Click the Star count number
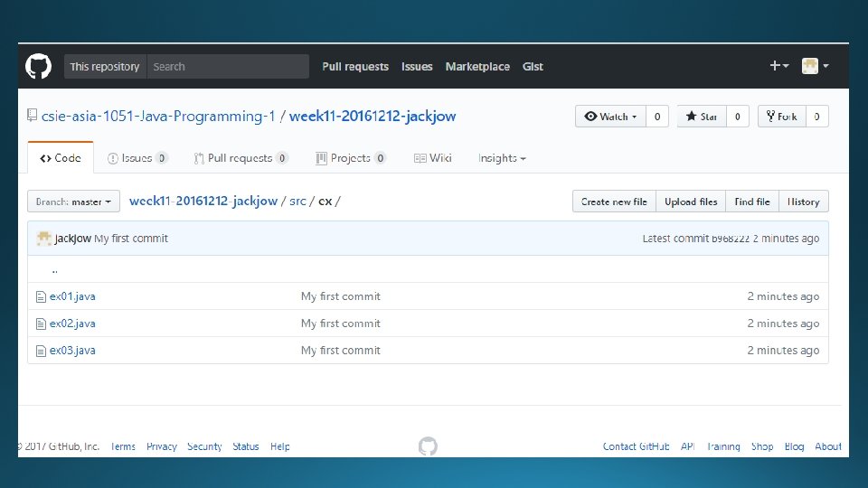Screen dimensions: 868x488 coord(738,117)
